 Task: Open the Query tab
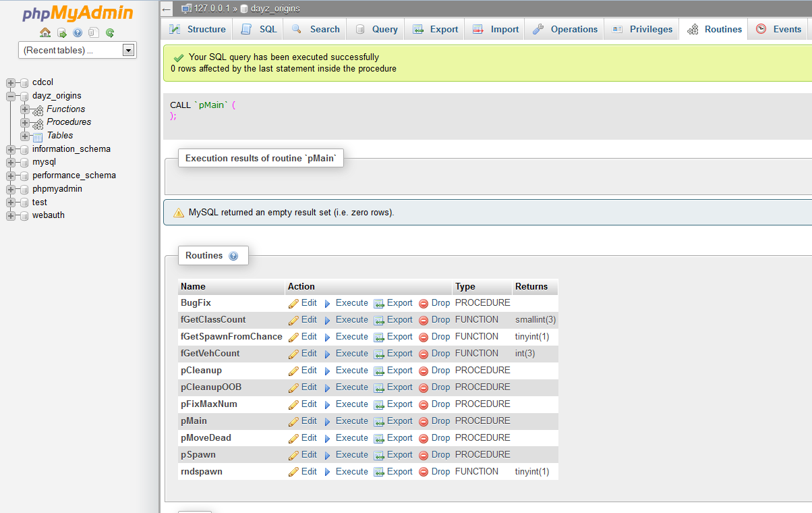(x=376, y=29)
